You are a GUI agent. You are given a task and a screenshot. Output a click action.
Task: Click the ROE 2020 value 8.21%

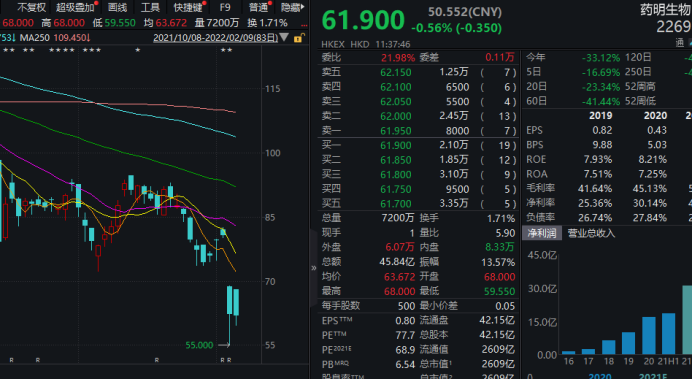click(653, 159)
